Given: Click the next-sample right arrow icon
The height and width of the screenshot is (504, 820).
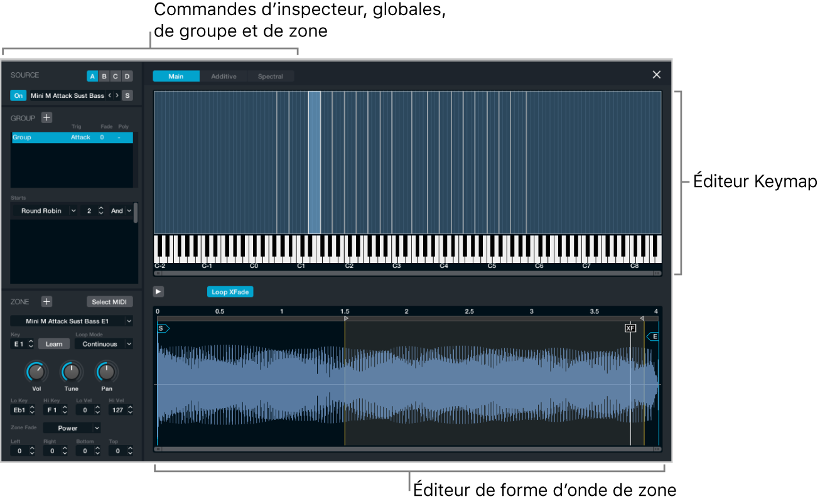Looking at the screenshot, I should pyautogui.click(x=116, y=95).
